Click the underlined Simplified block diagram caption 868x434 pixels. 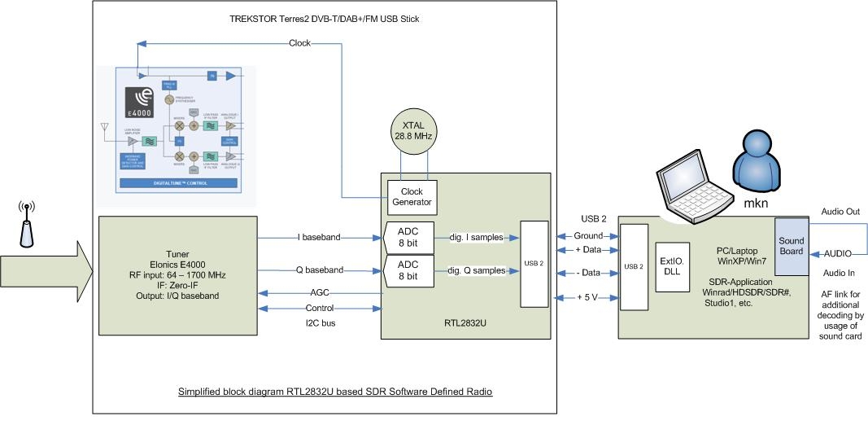click(x=335, y=392)
